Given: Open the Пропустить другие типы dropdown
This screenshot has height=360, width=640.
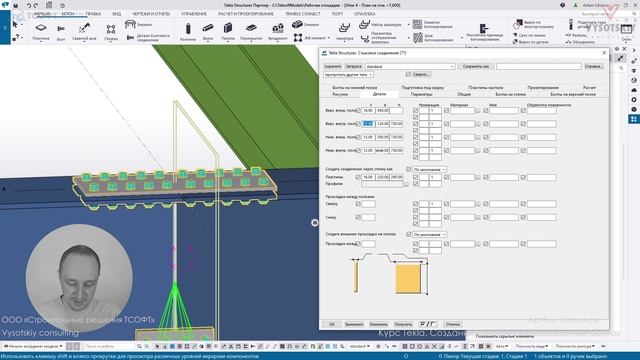Looking at the screenshot, I should pos(348,75).
